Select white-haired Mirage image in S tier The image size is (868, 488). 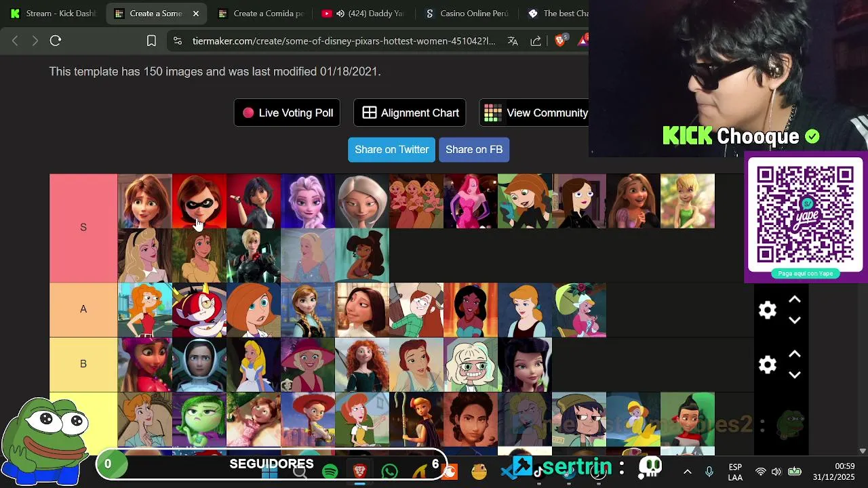point(362,201)
